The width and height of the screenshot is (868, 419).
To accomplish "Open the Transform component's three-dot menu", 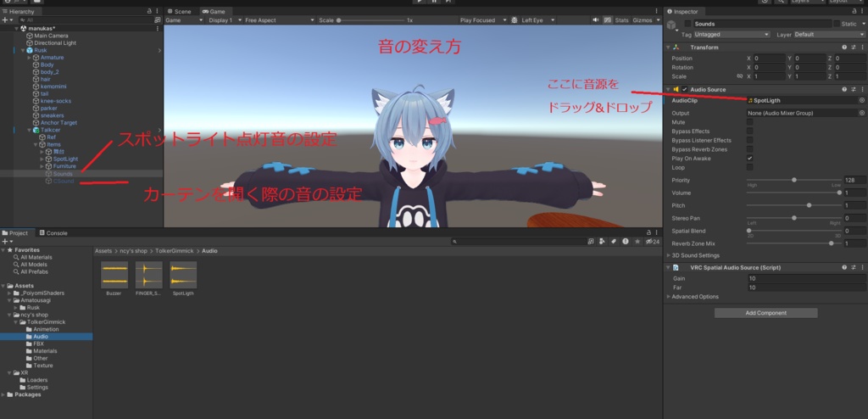I will 862,47.
